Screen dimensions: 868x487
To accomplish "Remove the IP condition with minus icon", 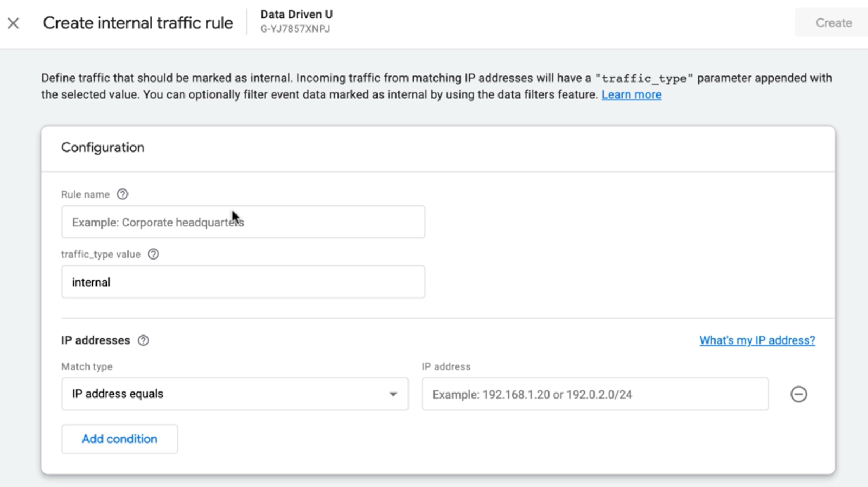I will click(x=799, y=394).
